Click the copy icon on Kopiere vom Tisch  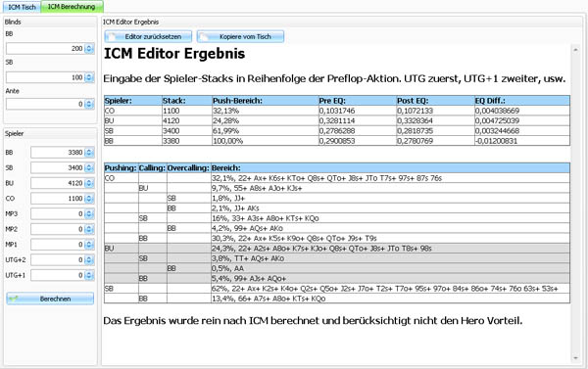[x=204, y=37]
